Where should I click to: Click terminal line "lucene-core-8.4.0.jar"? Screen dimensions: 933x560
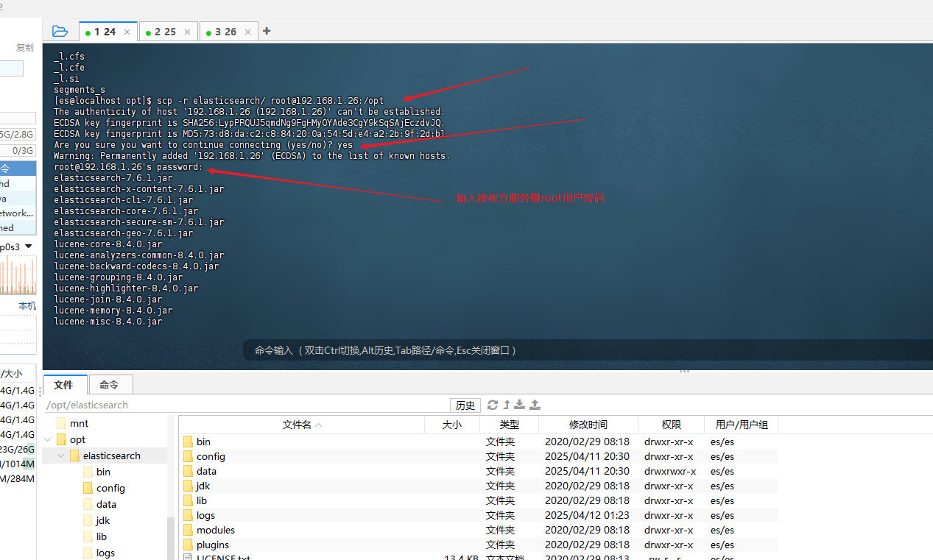coord(108,244)
